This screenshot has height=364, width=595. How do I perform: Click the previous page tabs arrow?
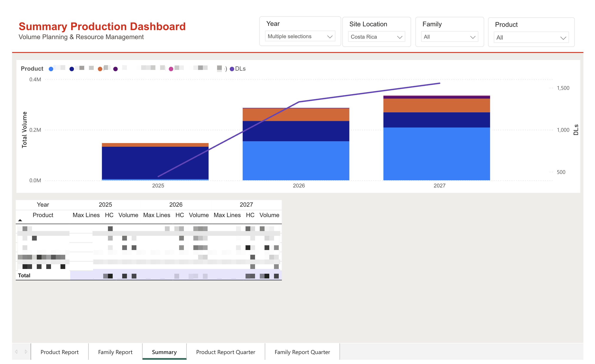pos(16,352)
